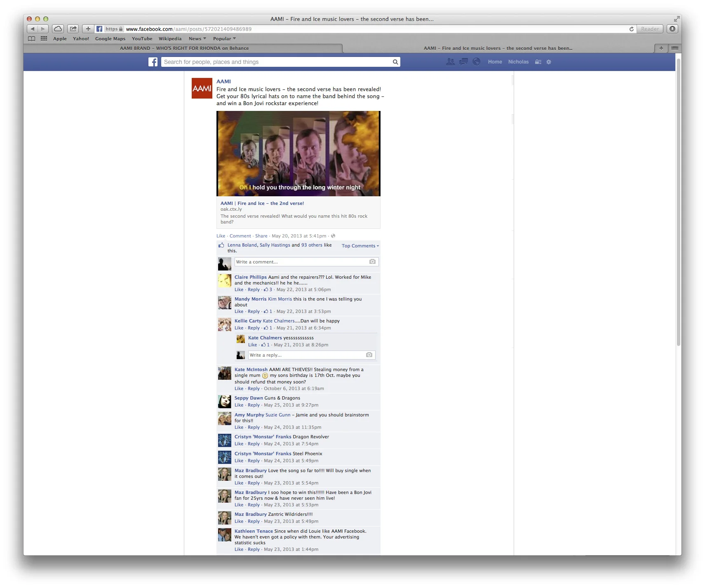The height and width of the screenshot is (588, 705).
Task: Reply to Mandy Morris' comment
Action: point(254,311)
